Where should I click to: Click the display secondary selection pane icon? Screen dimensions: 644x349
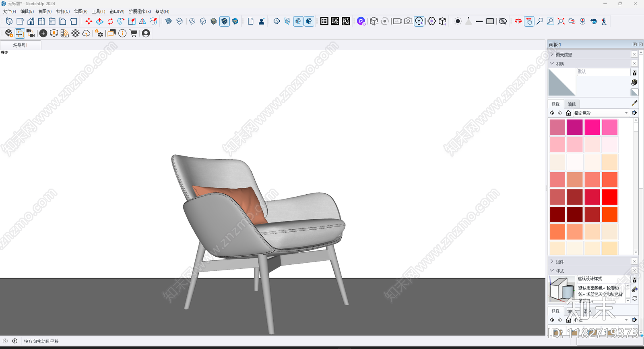point(634,73)
